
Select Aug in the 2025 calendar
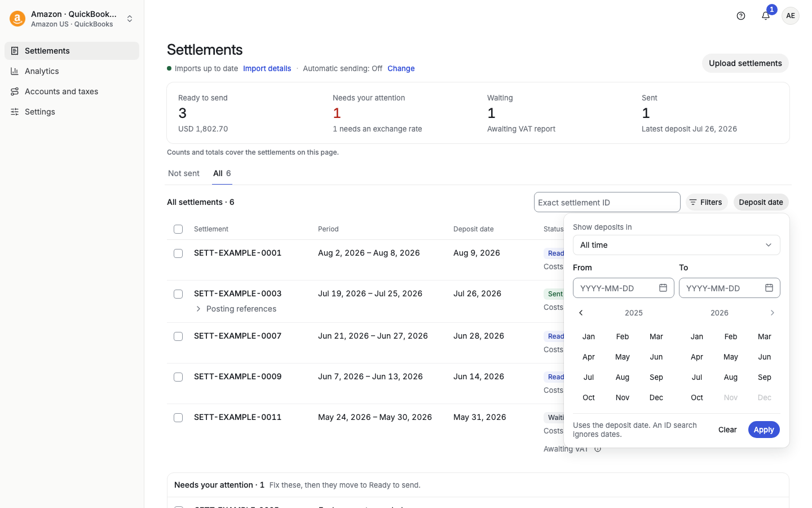[x=623, y=377]
